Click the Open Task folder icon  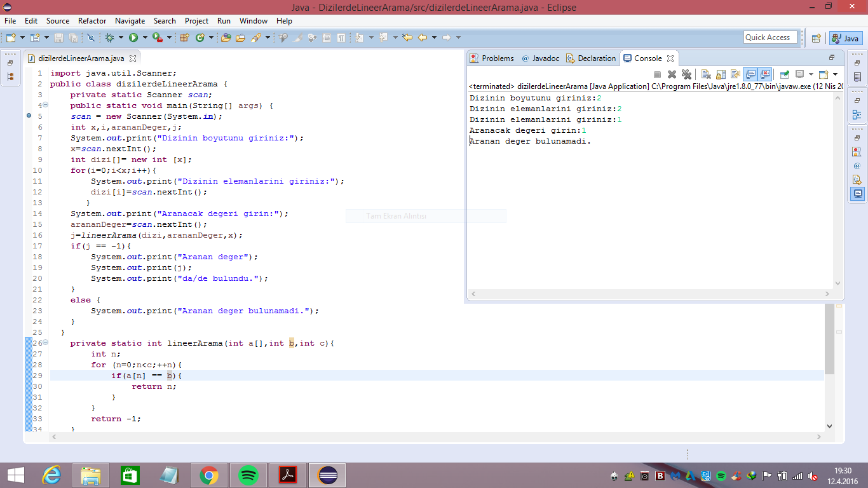(240, 37)
